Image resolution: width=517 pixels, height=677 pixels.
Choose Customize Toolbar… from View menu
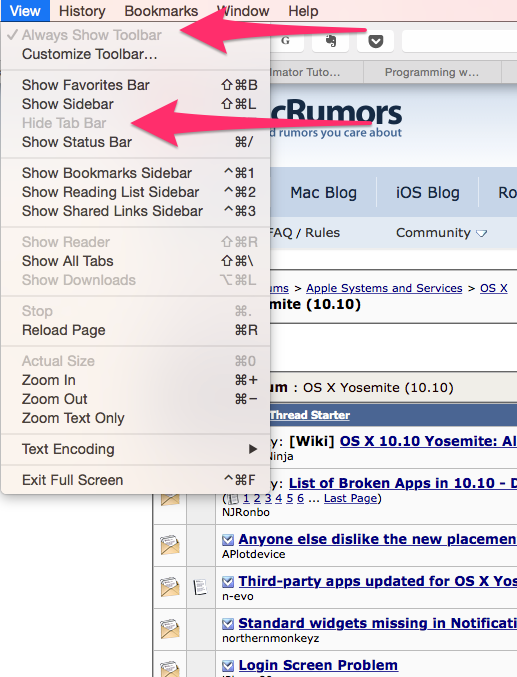point(136,54)
